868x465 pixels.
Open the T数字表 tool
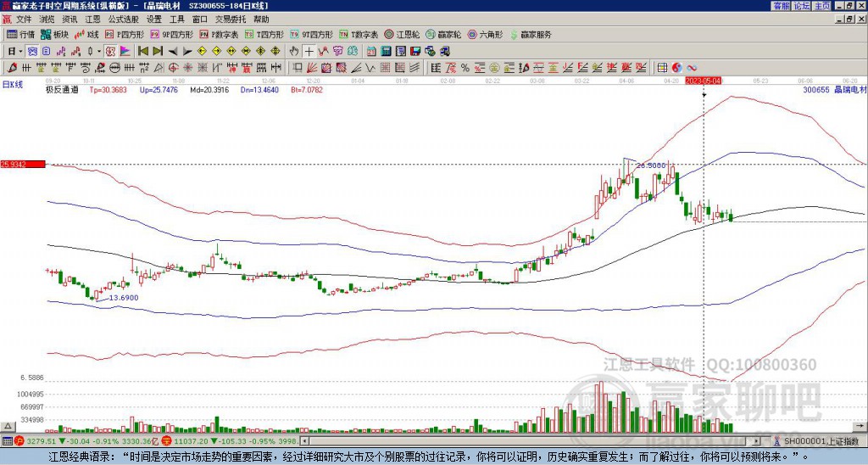[x=359, y=34]
